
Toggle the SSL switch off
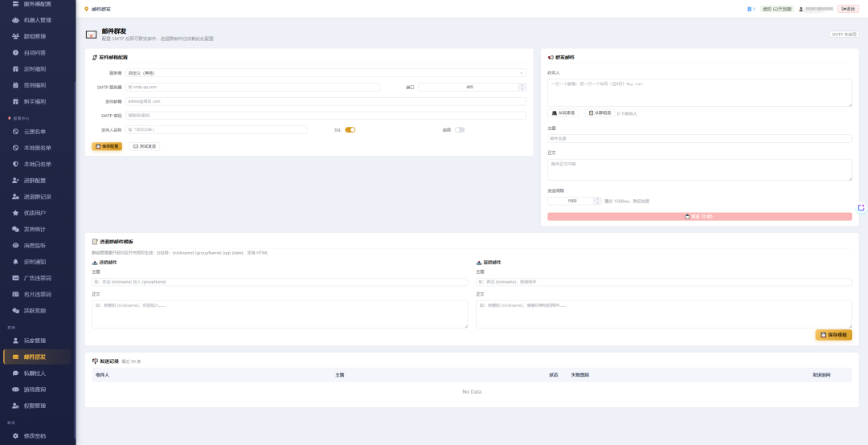click(350, 130)
